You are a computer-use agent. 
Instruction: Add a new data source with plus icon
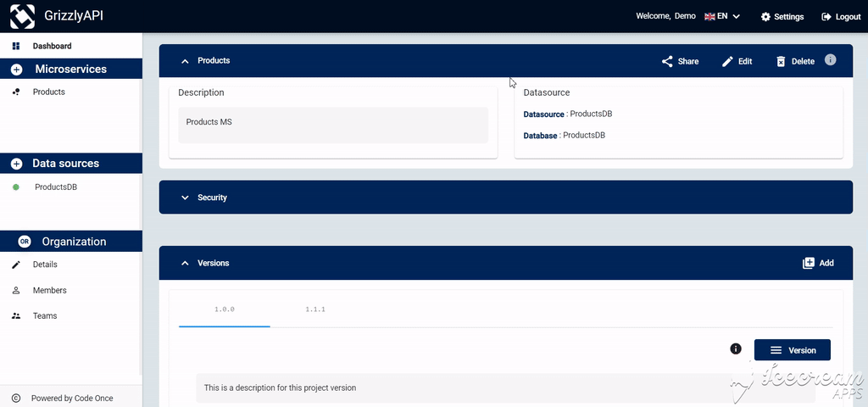17,164
